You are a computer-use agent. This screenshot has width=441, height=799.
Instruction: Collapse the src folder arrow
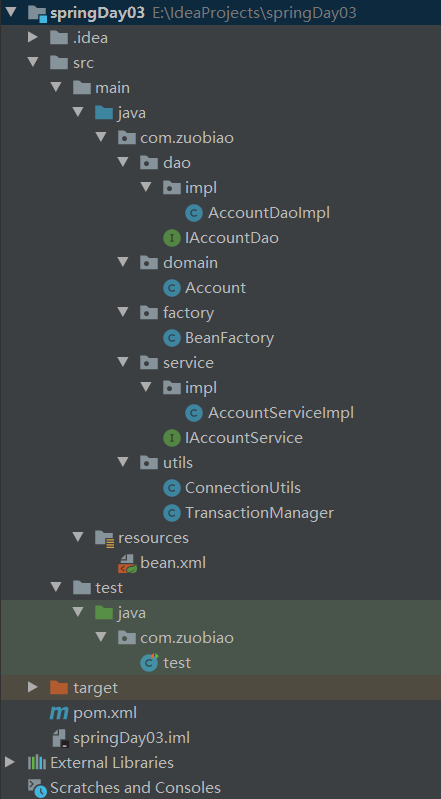point(33,62)
